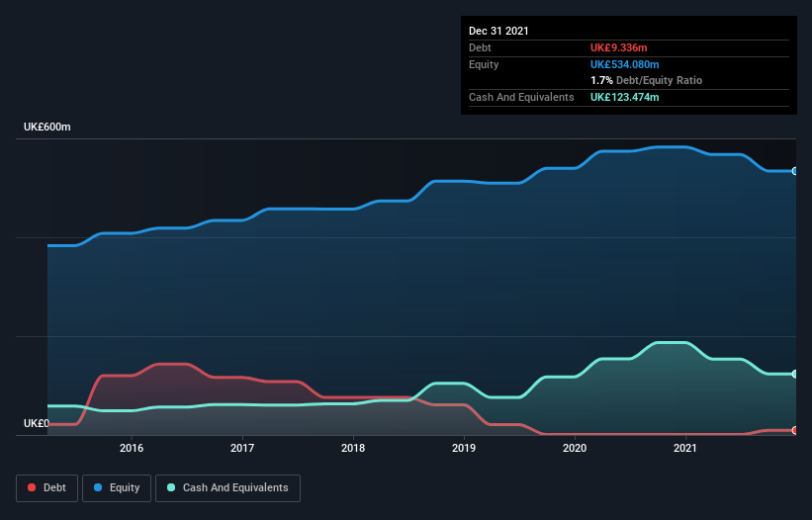Click the Debt end-point marker on chart

795,430
